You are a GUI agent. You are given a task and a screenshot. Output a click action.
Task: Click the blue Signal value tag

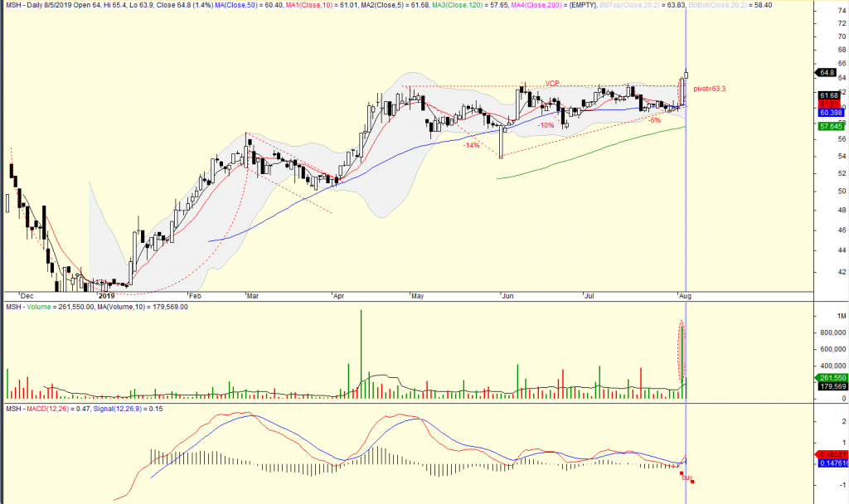pyautogui.click(x=830, y=463)
